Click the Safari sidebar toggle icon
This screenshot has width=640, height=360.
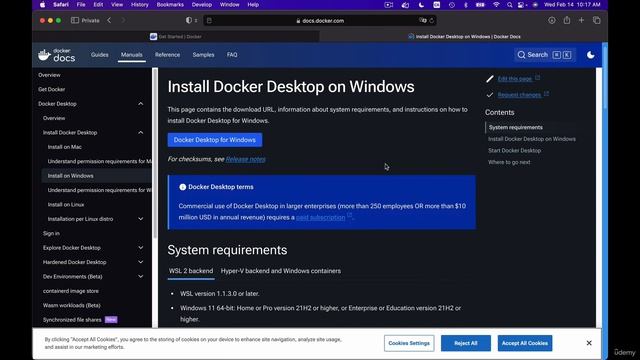[75, 20]
